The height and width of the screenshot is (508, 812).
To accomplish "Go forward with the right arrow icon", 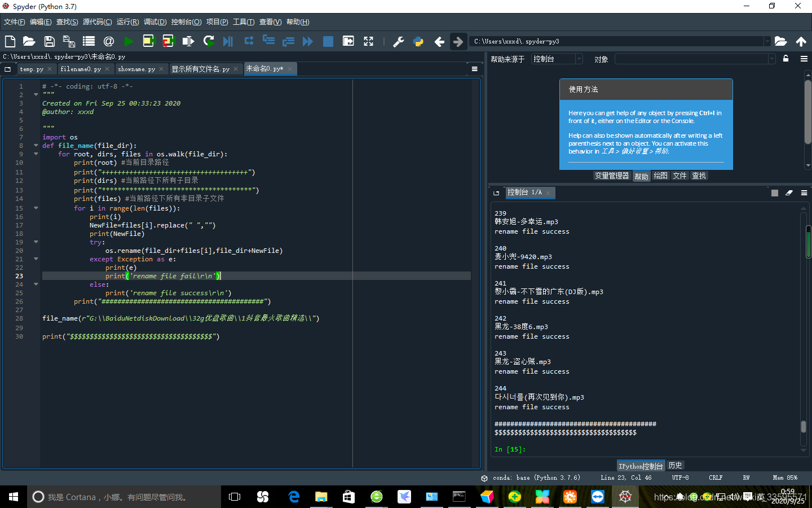I will (x=458, y=41).
